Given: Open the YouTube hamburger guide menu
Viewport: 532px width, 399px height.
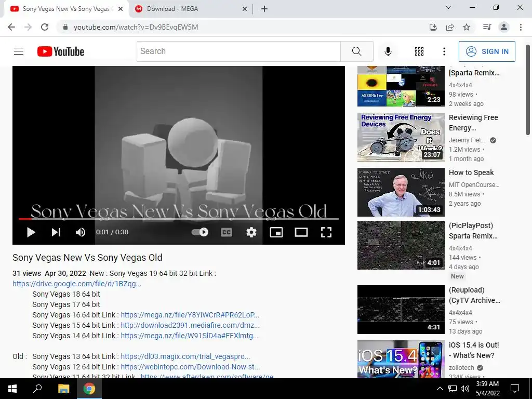Looking at the screenshot, I should (19, 51).
